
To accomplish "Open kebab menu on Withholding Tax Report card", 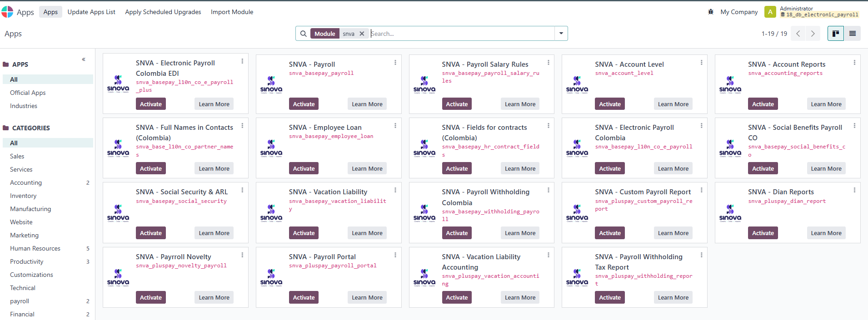I will [x=702, y=255].
